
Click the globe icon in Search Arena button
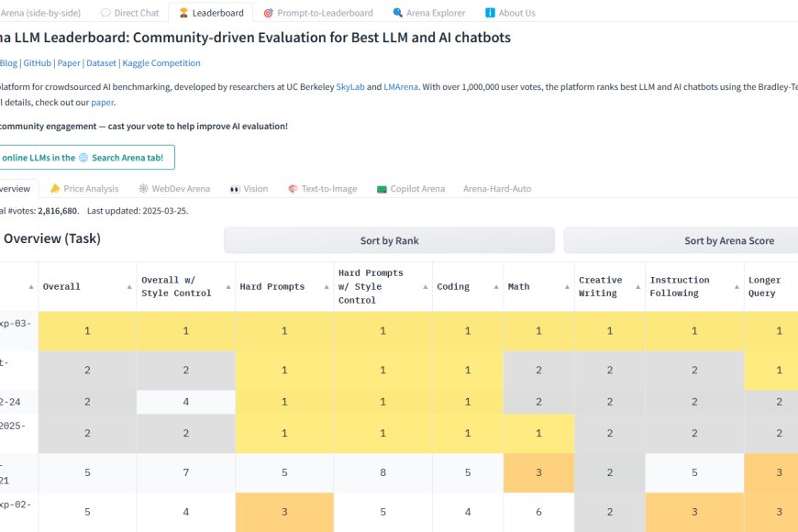[83, 158]
